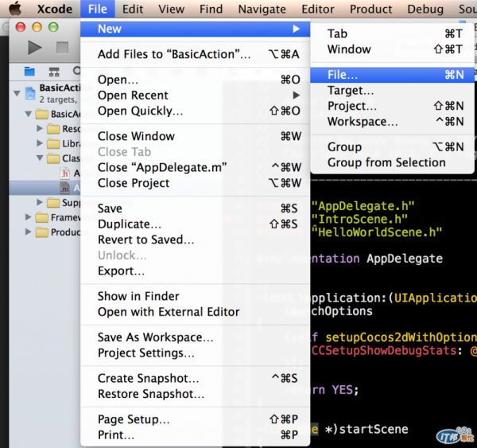Choose New Window from submenu
477x448 pixels.
pyautogui.click(x=392, y=49)
